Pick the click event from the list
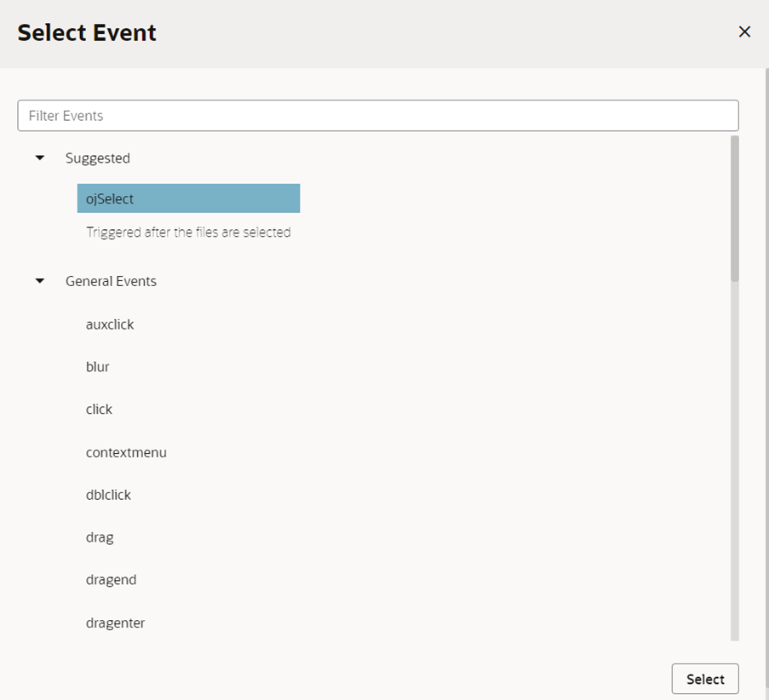This screenshot has width=769, height=700. coord(99,410)
